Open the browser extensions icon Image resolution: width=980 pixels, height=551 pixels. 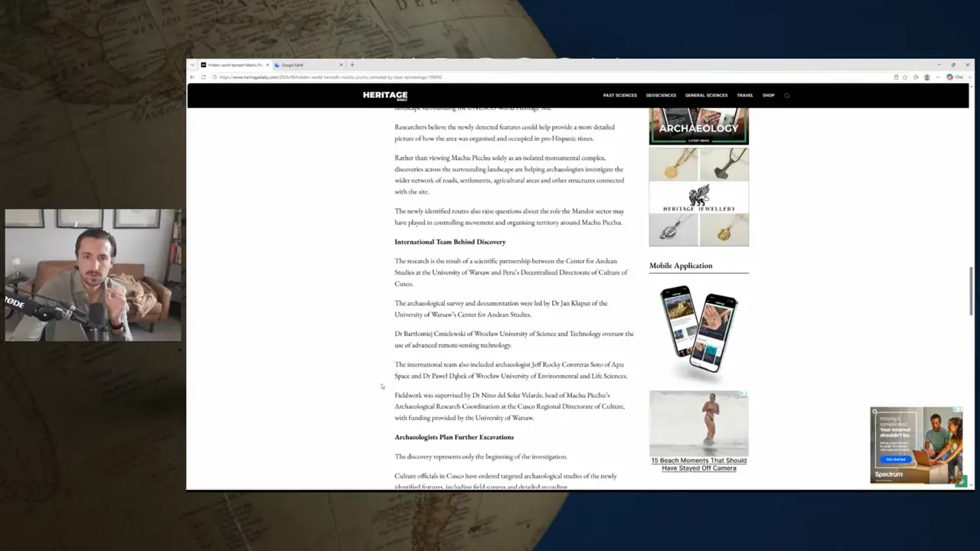[x=916, y=77]
